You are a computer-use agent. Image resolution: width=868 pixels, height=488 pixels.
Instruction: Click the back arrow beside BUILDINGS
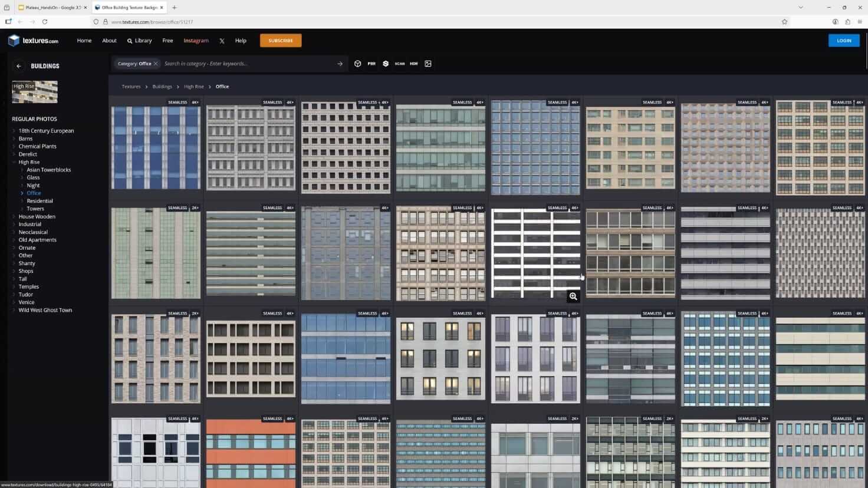[19, 66]
